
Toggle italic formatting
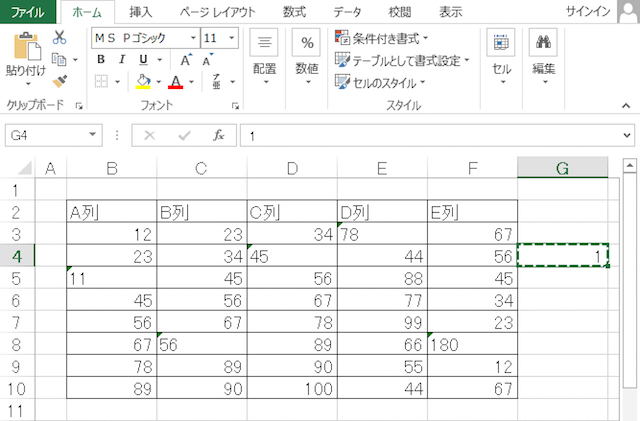click(122, 60)
